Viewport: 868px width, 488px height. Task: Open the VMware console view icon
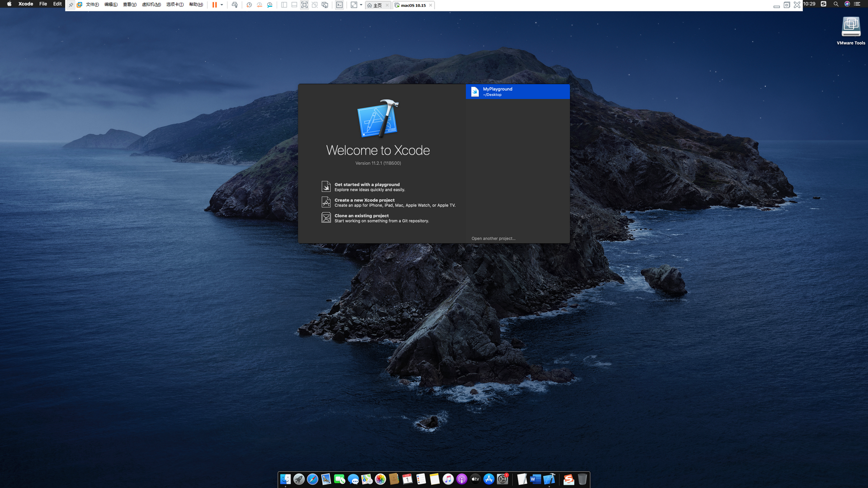pyautogui.click(x=340, y=5)
